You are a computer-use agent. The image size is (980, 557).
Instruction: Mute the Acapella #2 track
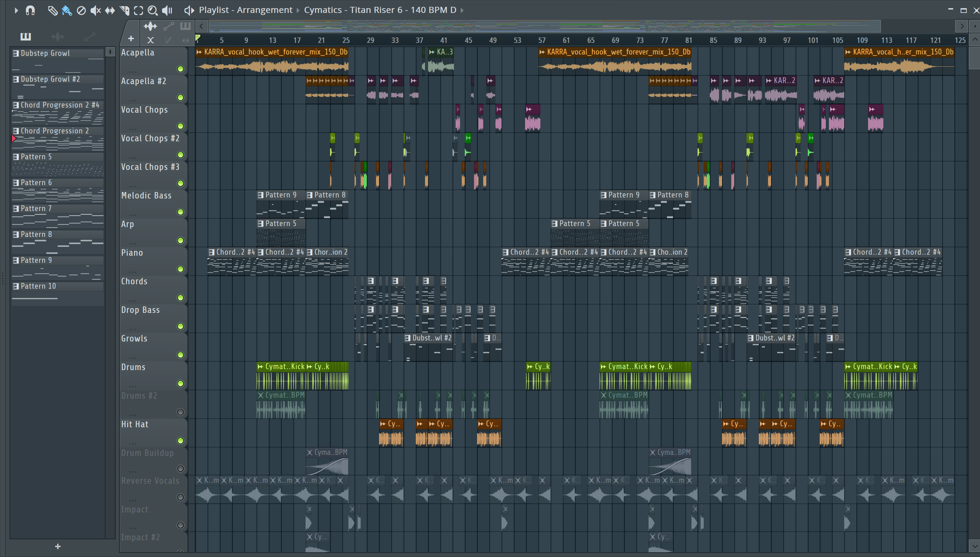point(180,98)
